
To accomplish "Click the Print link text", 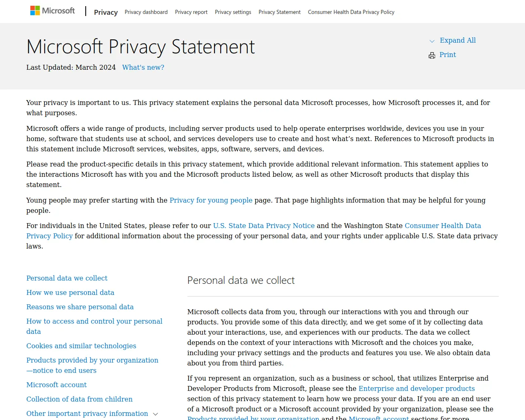I will point(447,55).
